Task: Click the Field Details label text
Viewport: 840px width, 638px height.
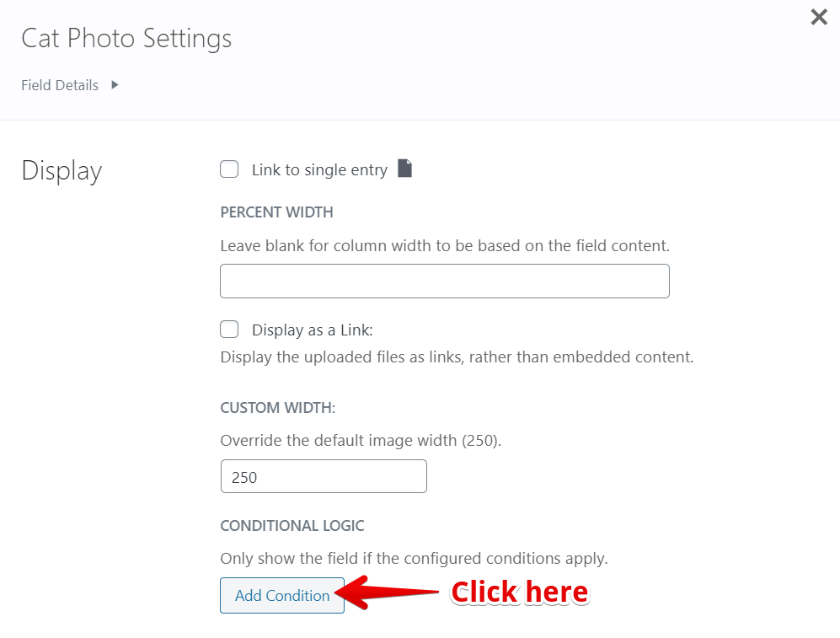Action: (x=60, y=85)
